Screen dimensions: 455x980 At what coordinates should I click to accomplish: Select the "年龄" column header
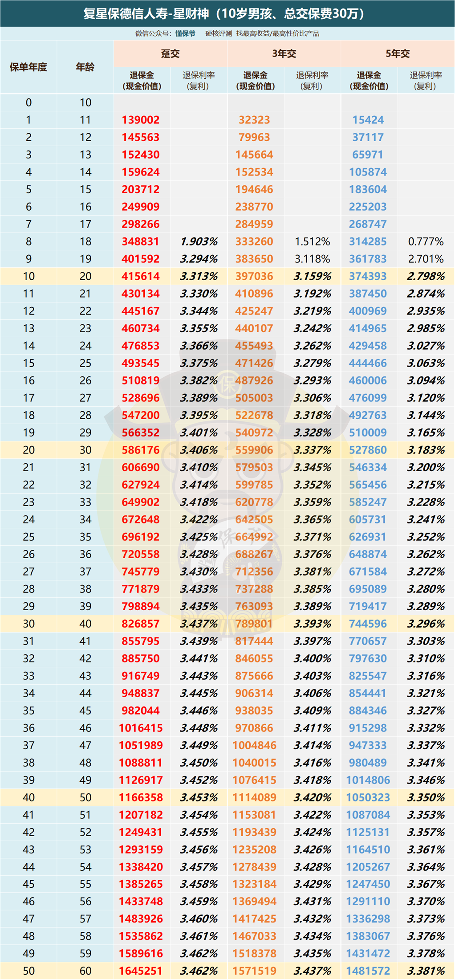85,67
